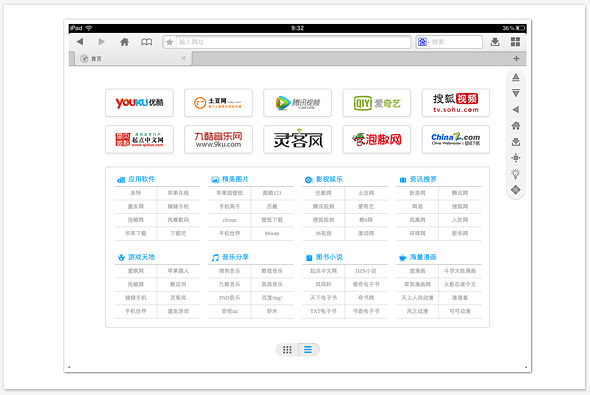Viewport: 590px width, 395px height.
Task: Close the 首页 tab
Action: coord(183,58)
